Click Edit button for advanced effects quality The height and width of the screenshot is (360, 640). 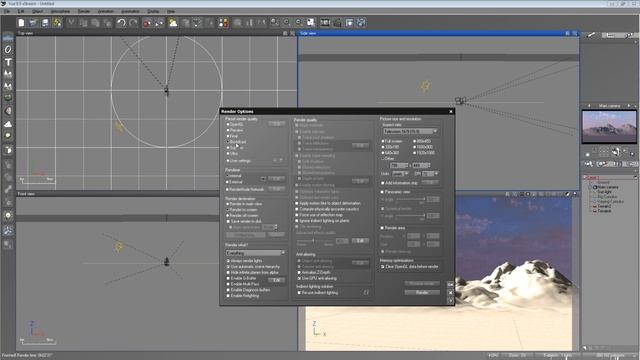360,241
